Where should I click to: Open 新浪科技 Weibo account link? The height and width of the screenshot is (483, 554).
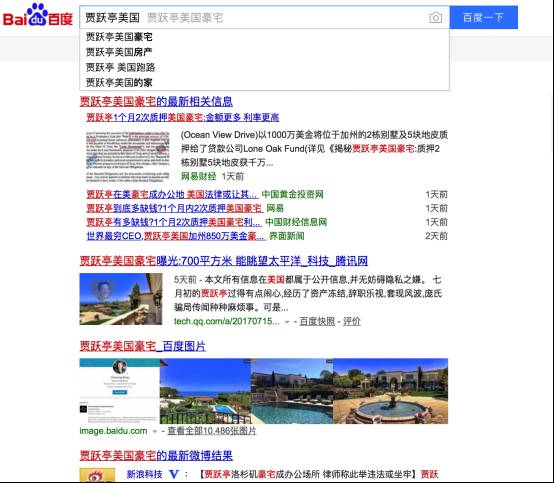click(145, 474)
